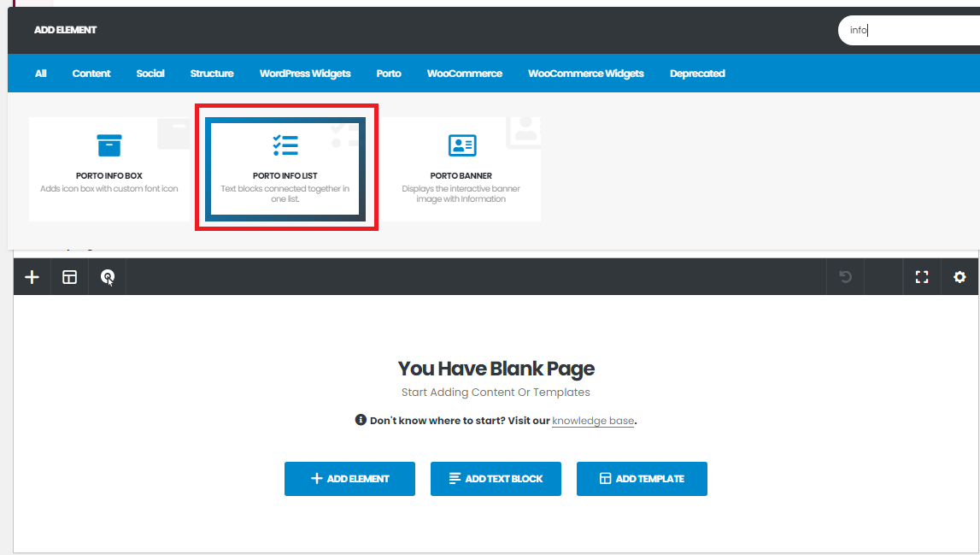
Task: Click the 'Add Element' panel title
Action: (x=66, y=30)
